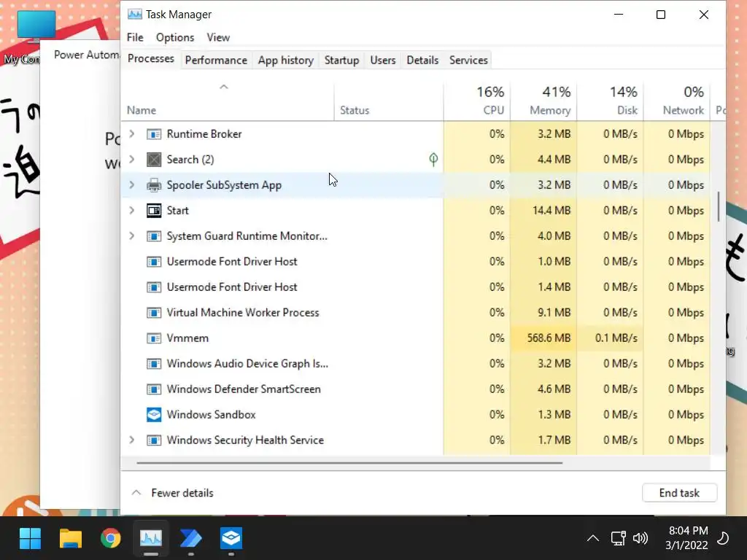Select the Processes tab

click(150, 59)
